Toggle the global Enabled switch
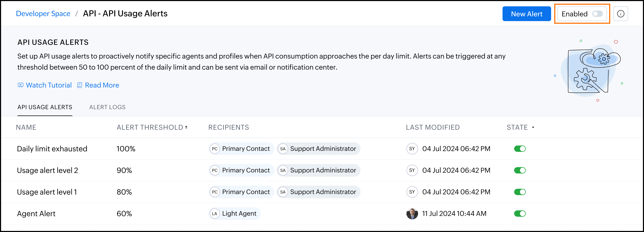Viewport: 644px width, 232px height. click(598, 14)
